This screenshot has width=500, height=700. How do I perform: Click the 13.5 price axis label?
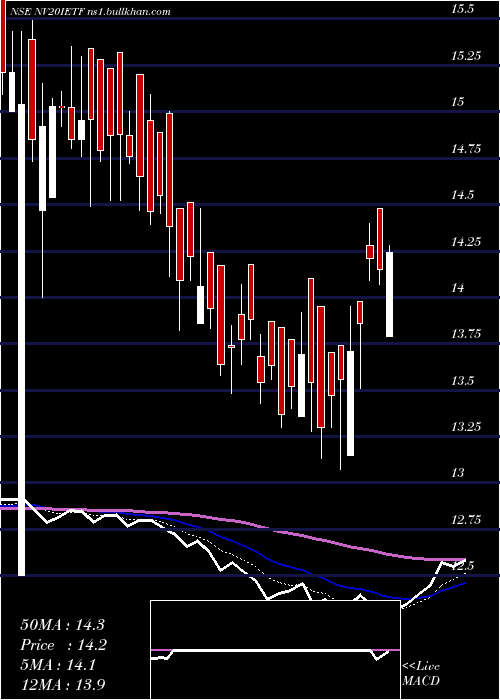pos(462,381)
